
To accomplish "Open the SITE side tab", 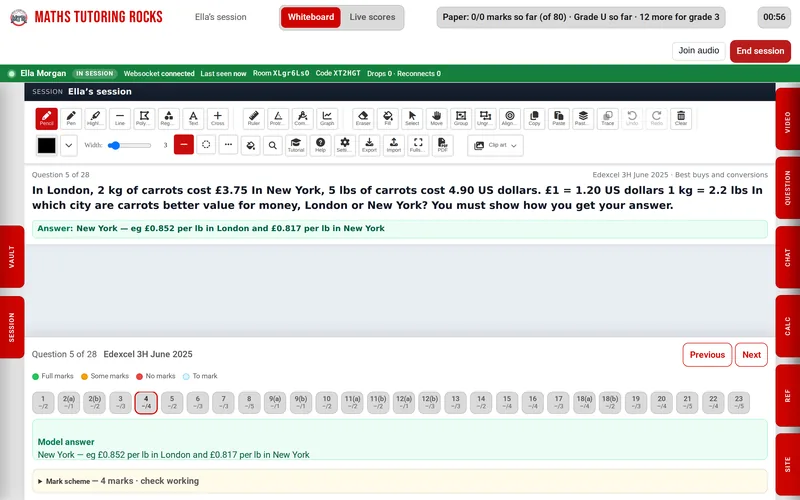I will 787,465.
